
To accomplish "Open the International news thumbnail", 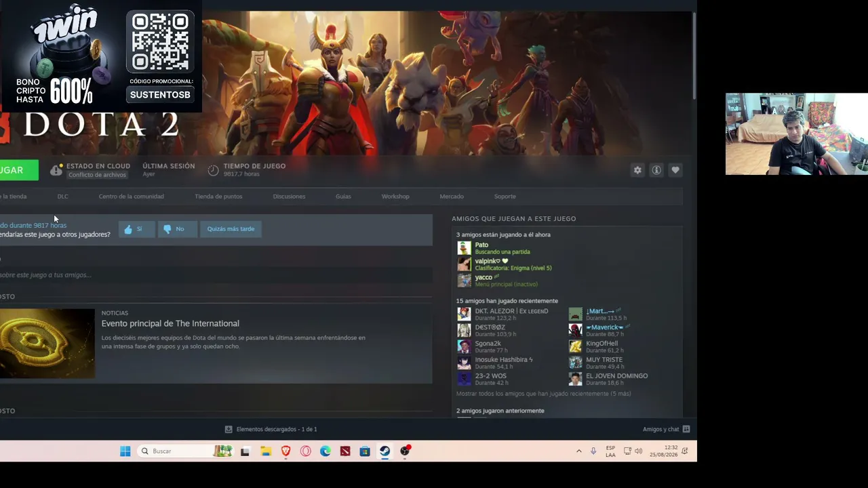I will coord(47,344).
